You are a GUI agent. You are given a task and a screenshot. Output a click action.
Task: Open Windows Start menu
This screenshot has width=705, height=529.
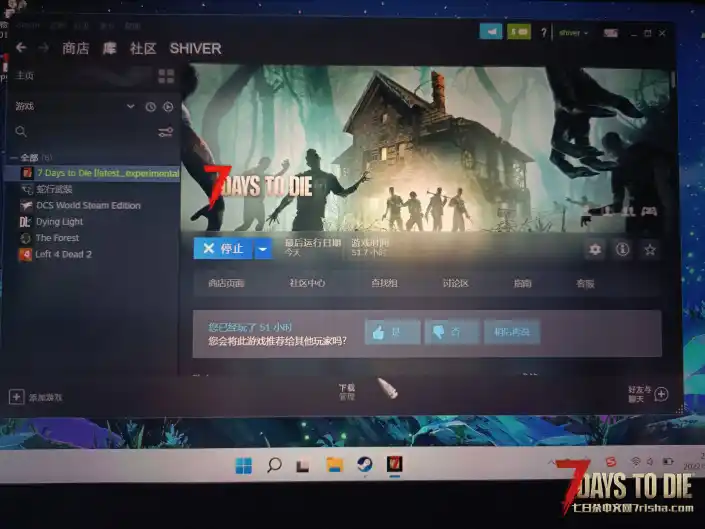244,466
